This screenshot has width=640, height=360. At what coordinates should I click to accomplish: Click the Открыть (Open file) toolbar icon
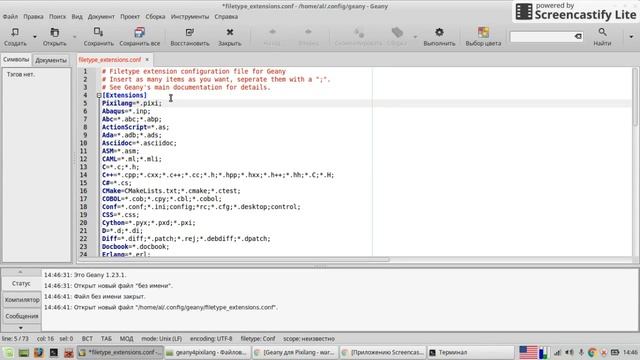55,32
